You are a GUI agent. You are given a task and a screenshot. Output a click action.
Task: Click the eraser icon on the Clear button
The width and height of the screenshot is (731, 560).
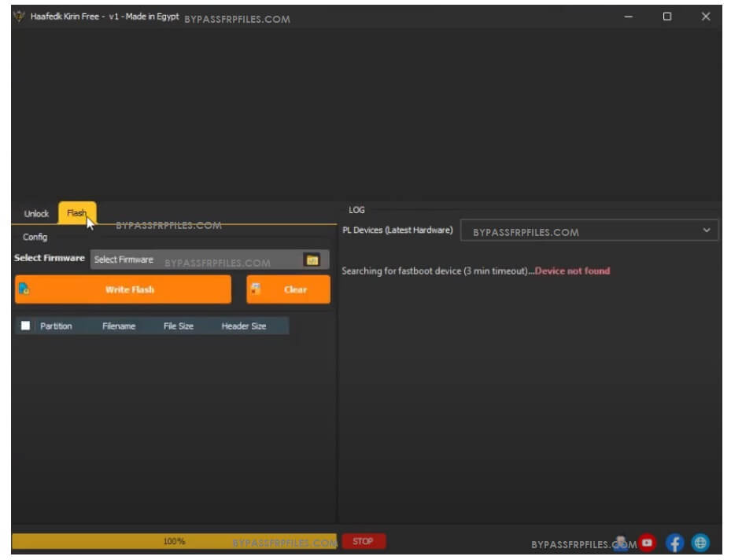255,289
